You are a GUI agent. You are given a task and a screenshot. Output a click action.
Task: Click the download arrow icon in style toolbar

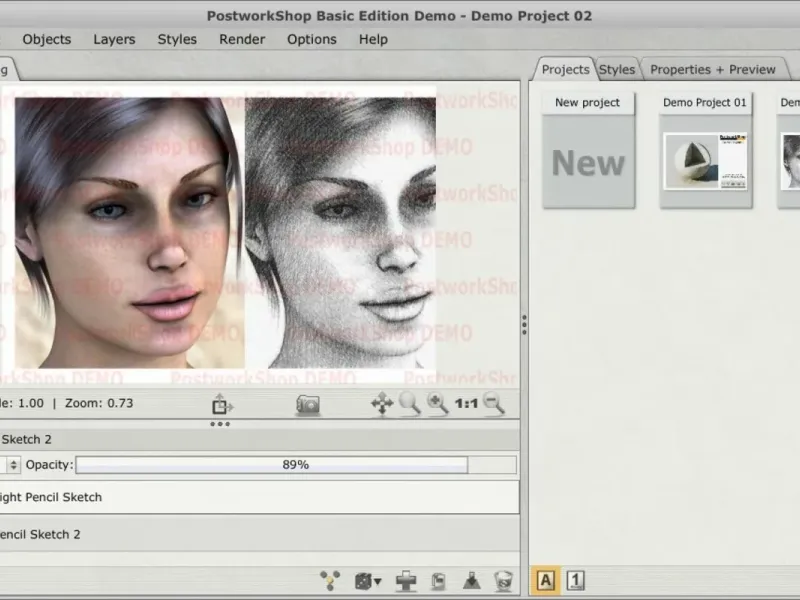471,580
